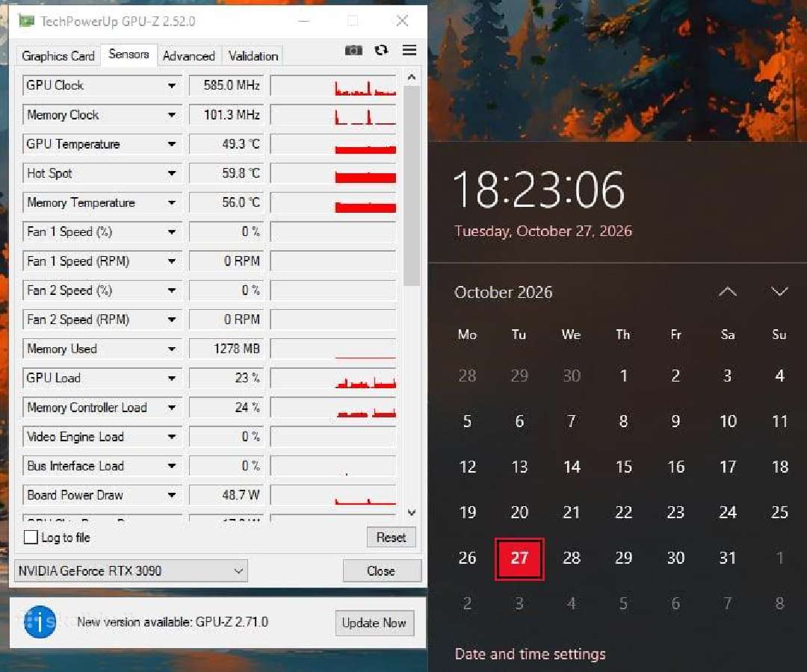The width and height of the screenshot is (807, 672).
Task: Click the 1278 MB Memory Used value
Action: tap(226, 349)
